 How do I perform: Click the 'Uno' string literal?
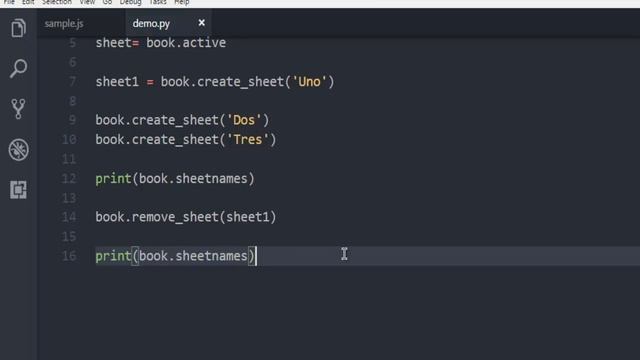tap(309, 82)
